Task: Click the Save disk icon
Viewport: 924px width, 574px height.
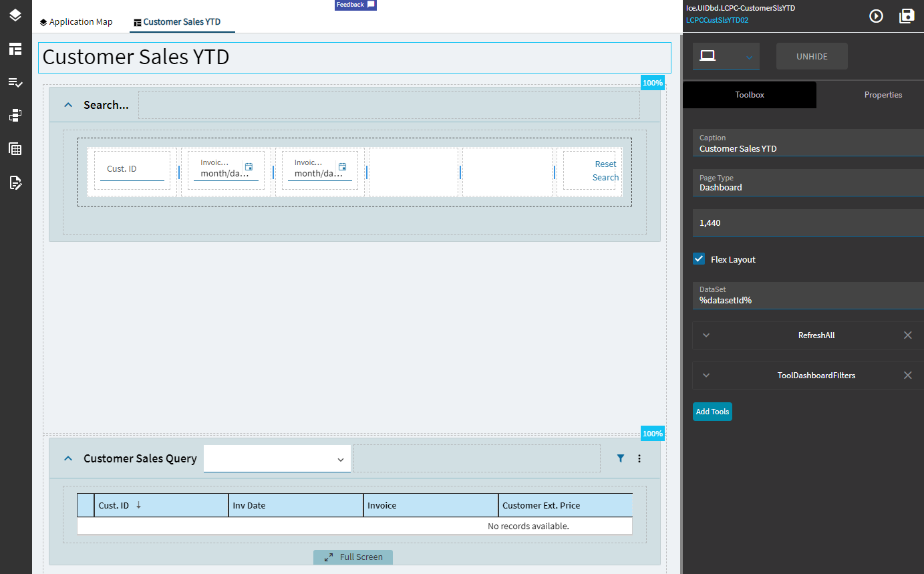Action: pyautogui.click(x=907, y=16)
